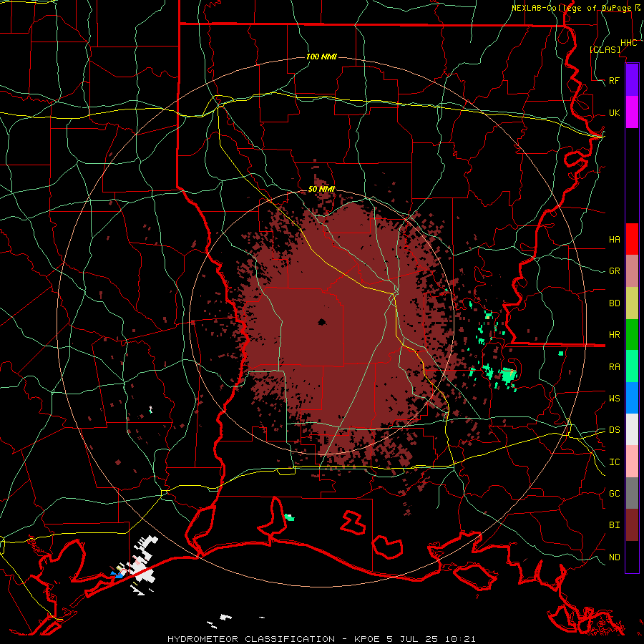The image size is (644, 644).
Task: Click the 'GR' legend label
Action: (x=614, y=271)
